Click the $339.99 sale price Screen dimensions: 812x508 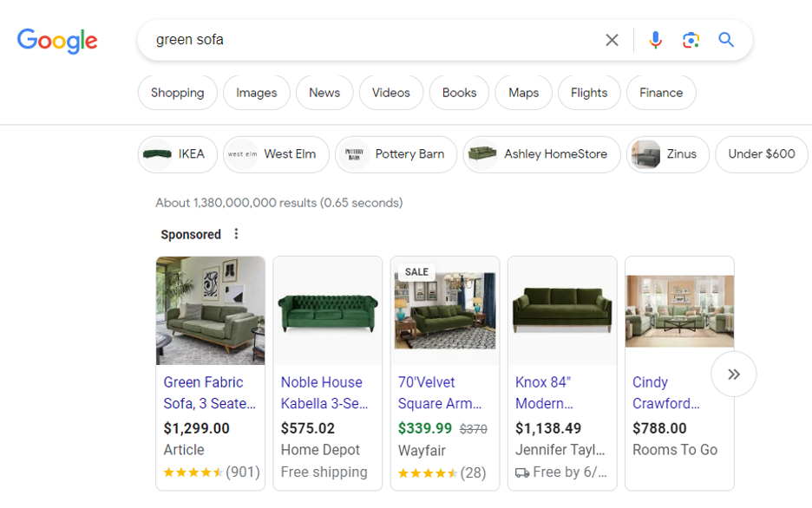[x=424, y=428]
